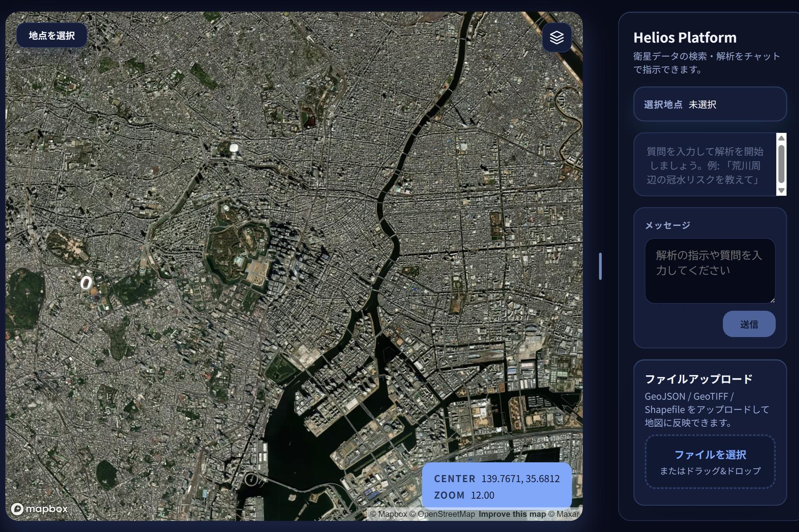Click the Improve this map link
The width and height of the screenshot is (799, 532).
[x=512, y=514]
